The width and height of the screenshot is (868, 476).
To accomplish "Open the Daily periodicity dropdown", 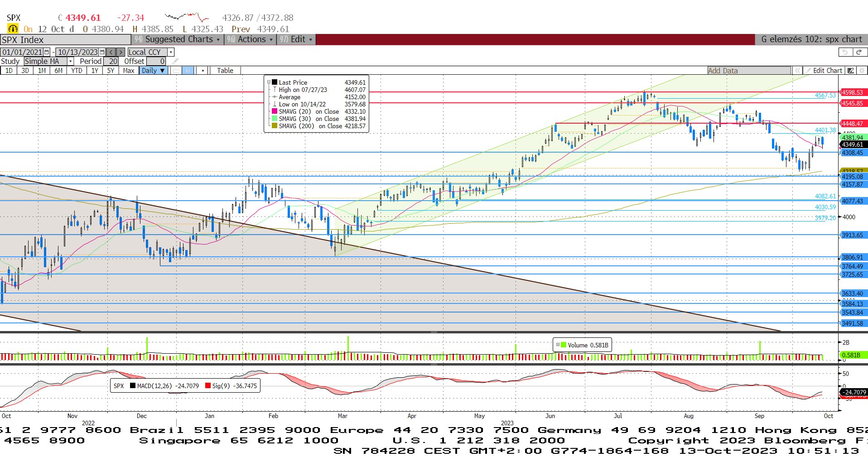I will [154, 70].
